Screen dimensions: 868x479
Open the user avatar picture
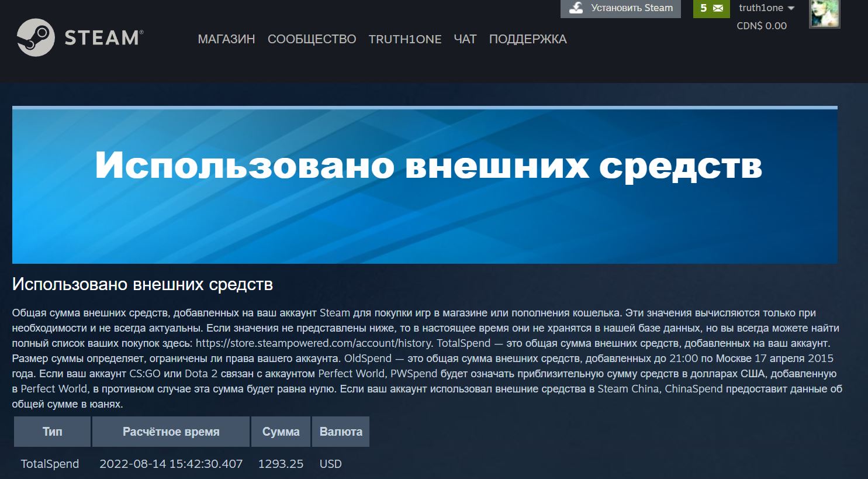tap(824, 13)
